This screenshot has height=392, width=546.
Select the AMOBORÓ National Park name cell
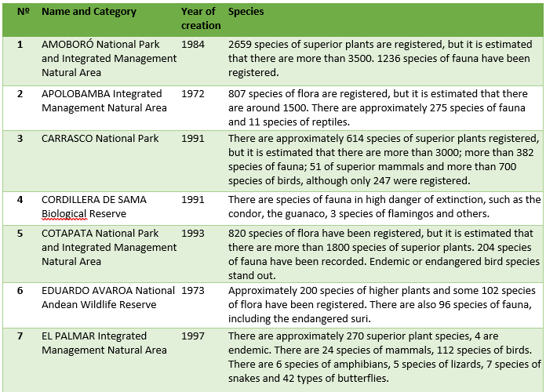click(109, 59)
